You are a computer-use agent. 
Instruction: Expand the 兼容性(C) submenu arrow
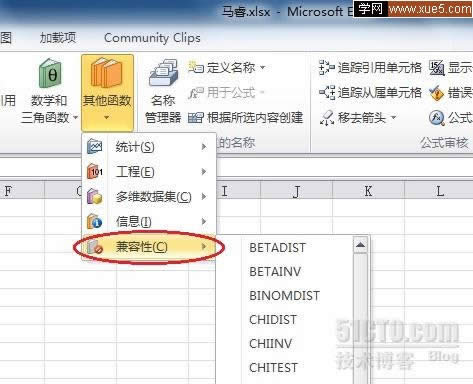point(204,247)
